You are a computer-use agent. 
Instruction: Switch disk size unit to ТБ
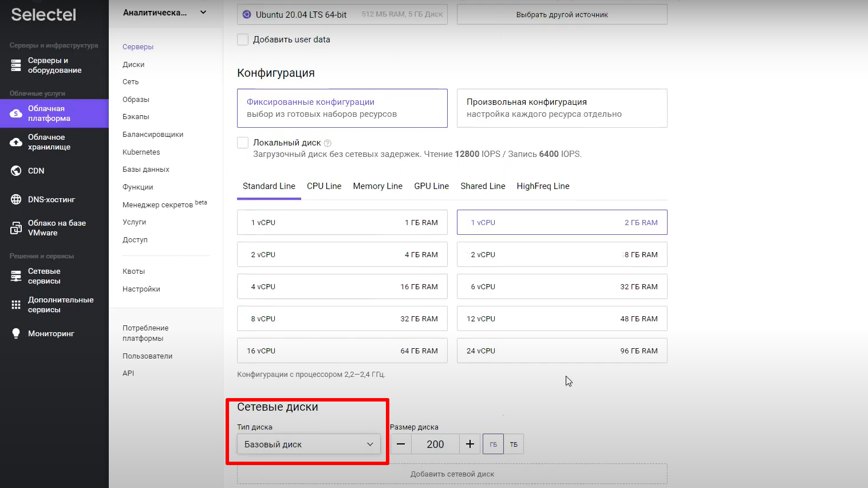pyautogui.click(x=514, y=444)
